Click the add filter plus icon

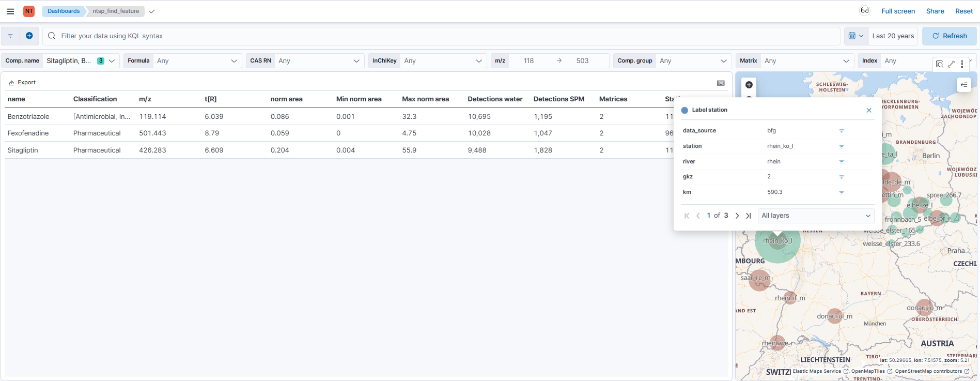click(29, 36)
